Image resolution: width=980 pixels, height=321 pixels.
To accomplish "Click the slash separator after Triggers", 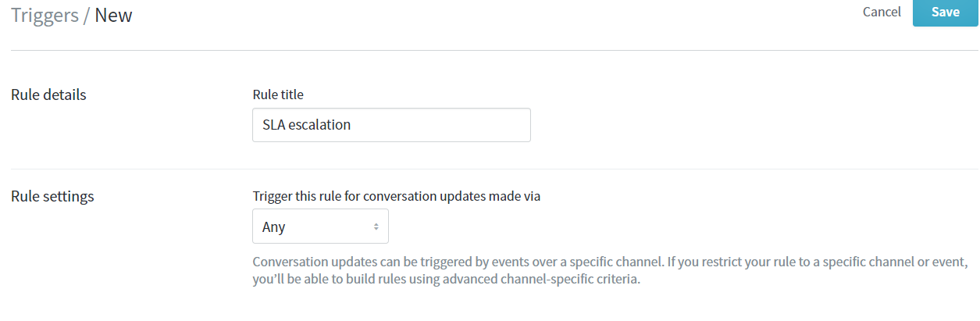I will pos(87,15).
